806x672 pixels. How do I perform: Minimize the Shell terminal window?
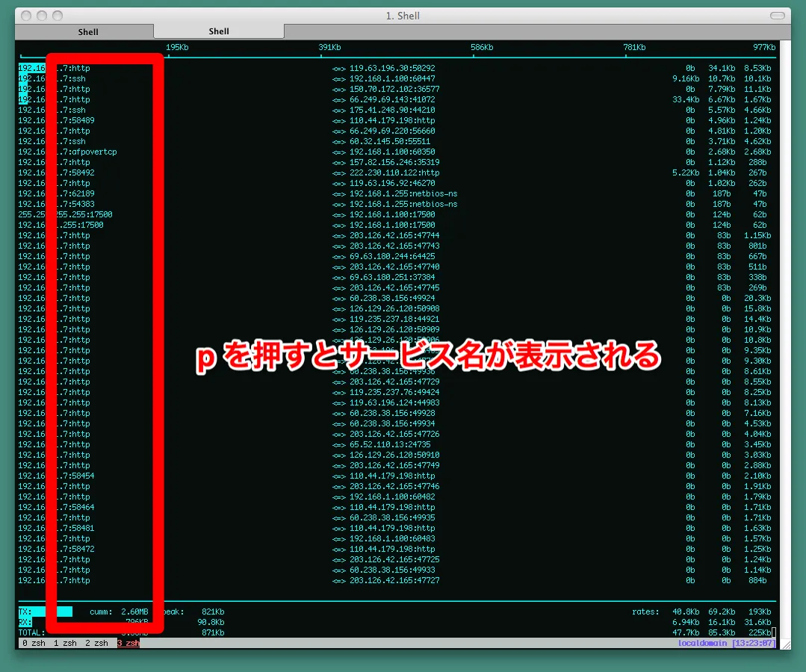[41, 16]
